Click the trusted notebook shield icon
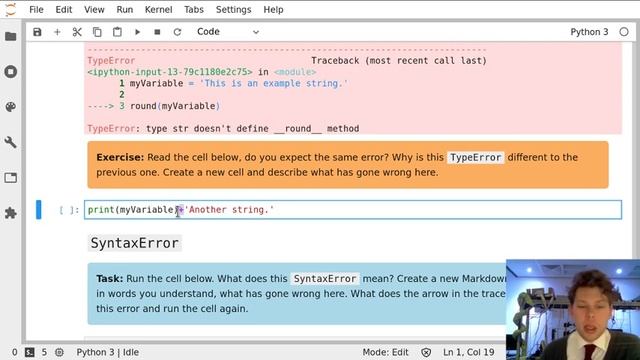Viewport: 640px width, 360px height. pyautogui.click(x=426, y=353)
